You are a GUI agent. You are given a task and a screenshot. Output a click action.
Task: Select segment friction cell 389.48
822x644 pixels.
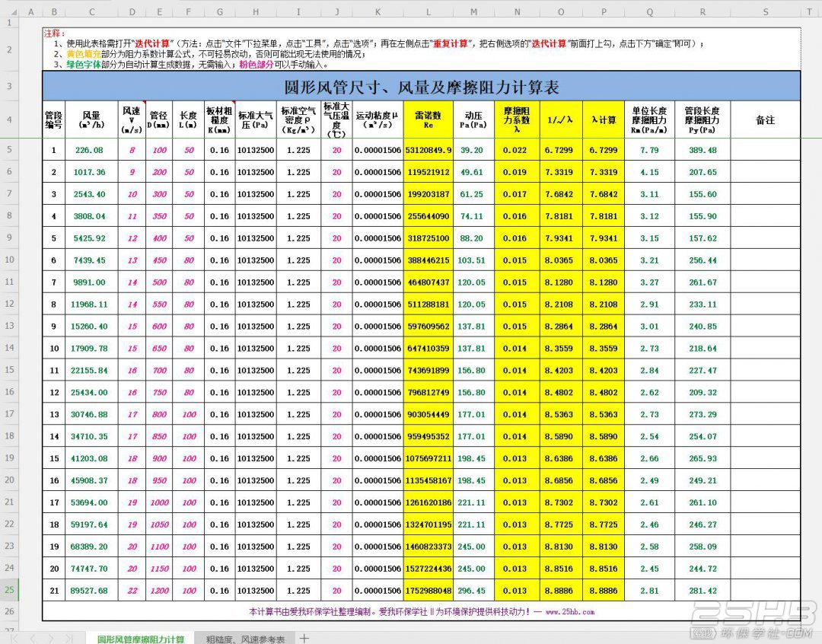coord(703,150)
